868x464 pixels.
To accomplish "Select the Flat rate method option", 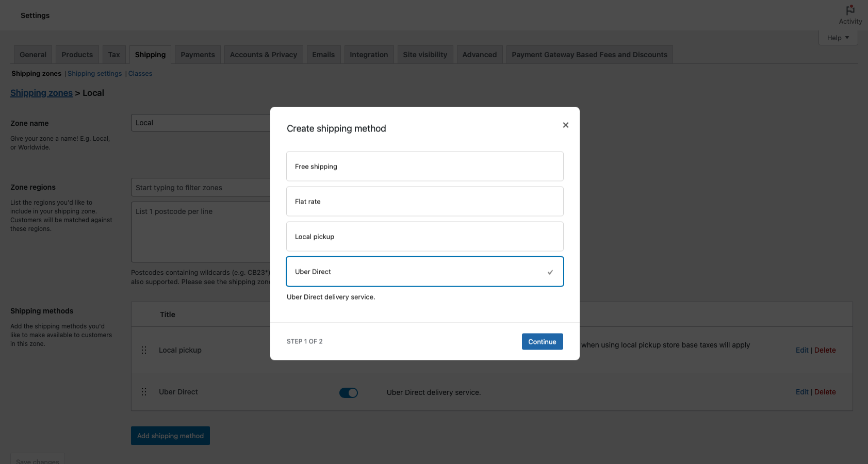I will 424,201.
